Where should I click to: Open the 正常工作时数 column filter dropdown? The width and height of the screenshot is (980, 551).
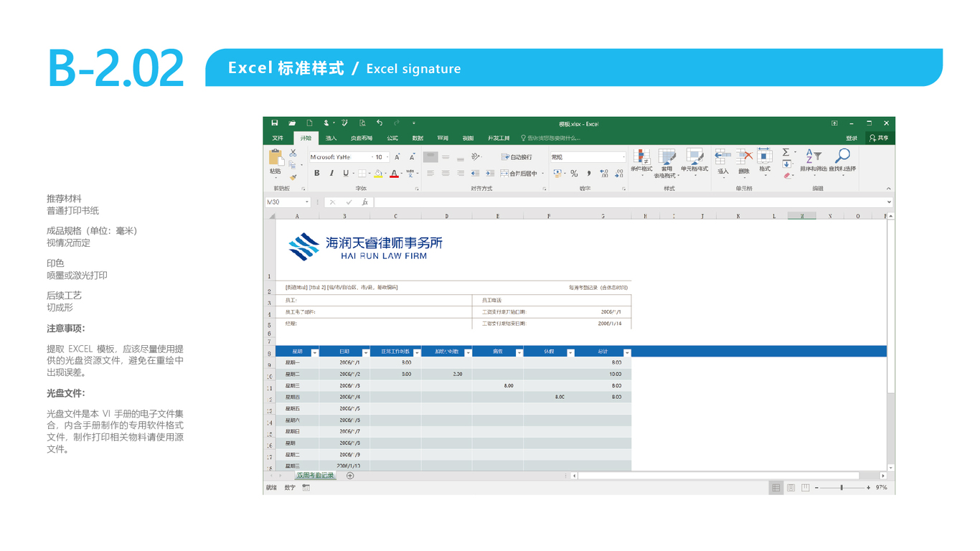coord(417,352)
